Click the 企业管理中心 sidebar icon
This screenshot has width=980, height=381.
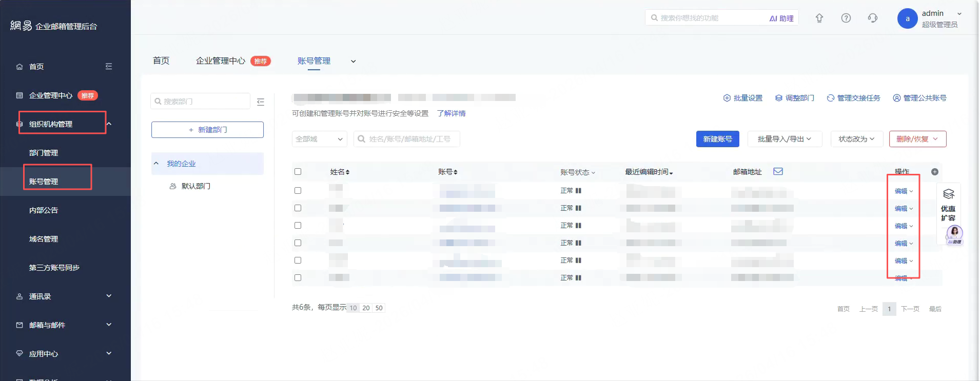[x=19, y=95]
